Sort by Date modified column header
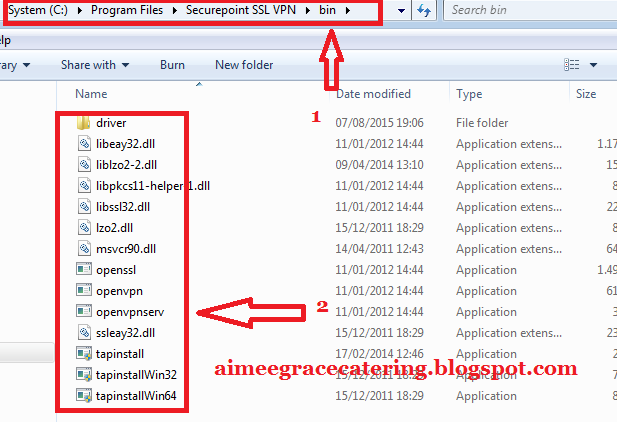The height and width of the screenshot is (422, 617). tap(373, 94)
